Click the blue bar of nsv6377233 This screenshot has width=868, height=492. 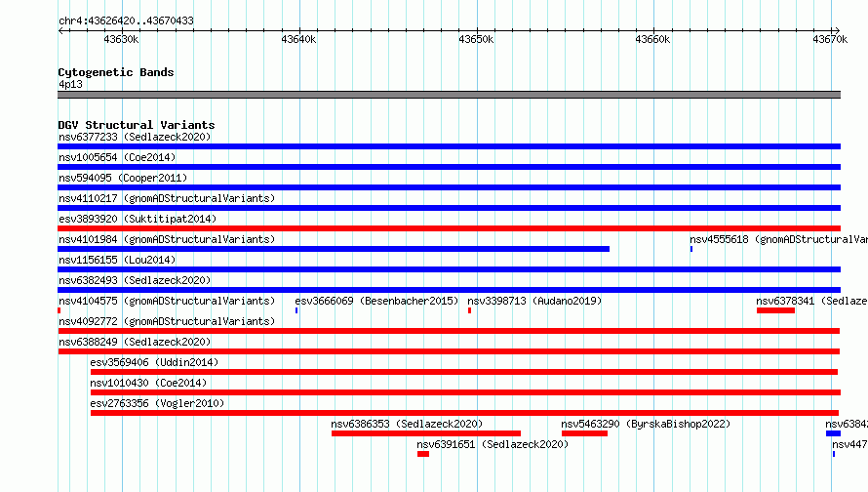pyautogui.click(x=449, y=146)
